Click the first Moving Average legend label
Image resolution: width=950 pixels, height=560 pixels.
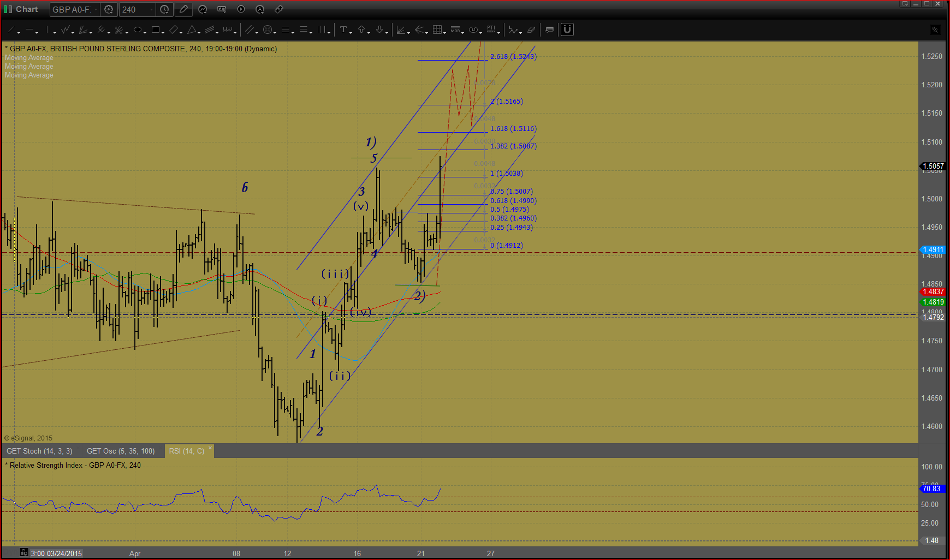29,57
